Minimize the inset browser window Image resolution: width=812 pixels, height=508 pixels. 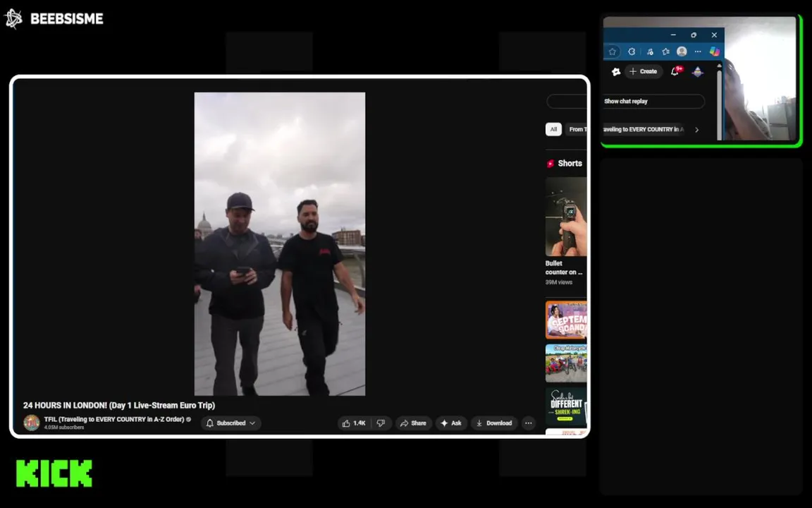click(672, 35)
